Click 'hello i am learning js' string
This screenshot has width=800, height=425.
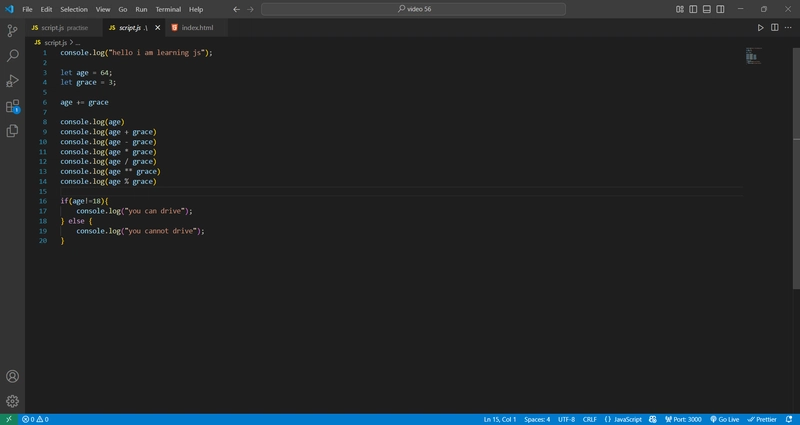(x=158, y=53)
